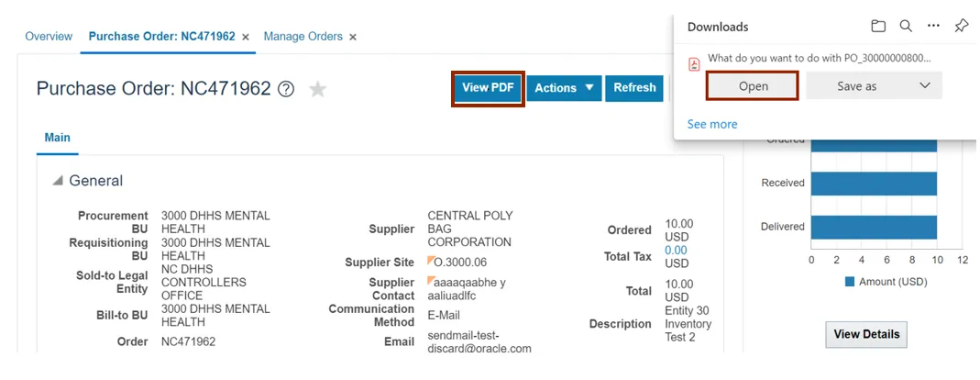Collapse the General section

(58, 181)
